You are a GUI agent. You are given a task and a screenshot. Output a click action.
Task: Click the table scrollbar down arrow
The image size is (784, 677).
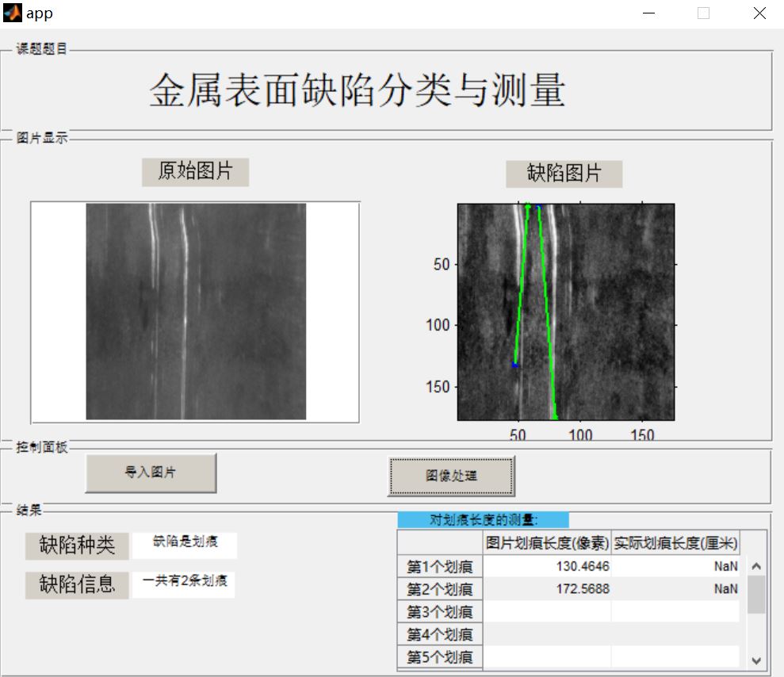[756, 660]
